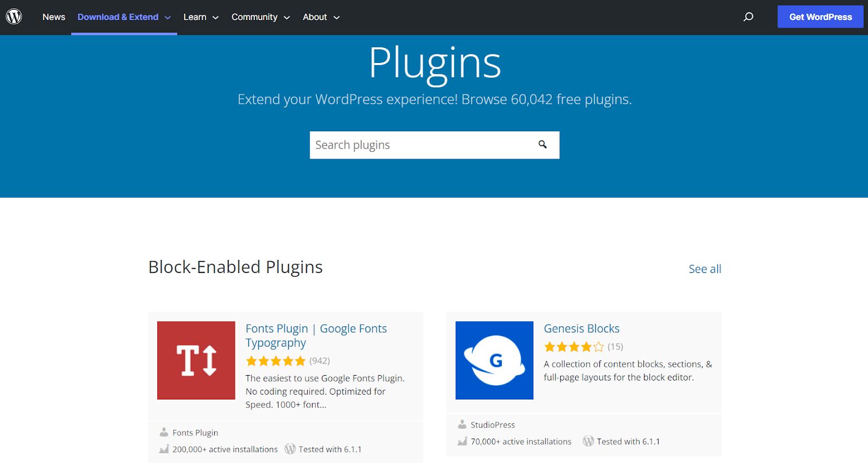Image resolution: width=868 pixels, height=463 pixels.
Task: Click Fonts Plugin author name text
Action: click(x=195, y=433)
